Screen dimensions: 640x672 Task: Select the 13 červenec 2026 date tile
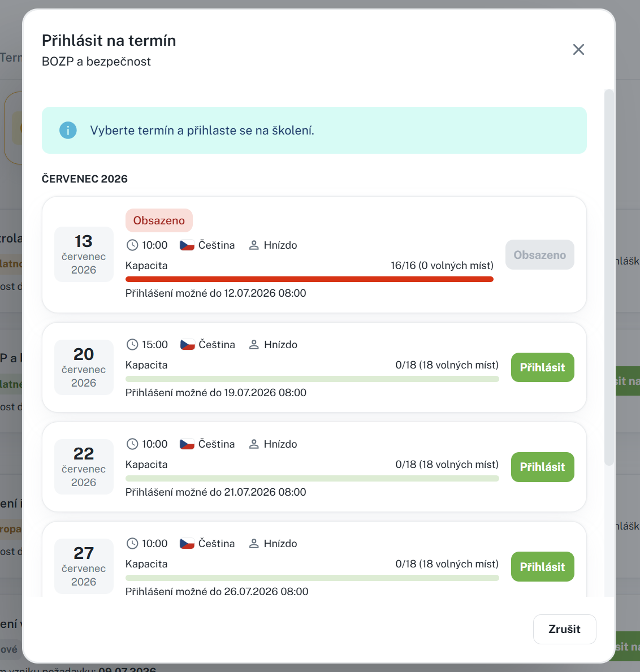tap(84, 254)
